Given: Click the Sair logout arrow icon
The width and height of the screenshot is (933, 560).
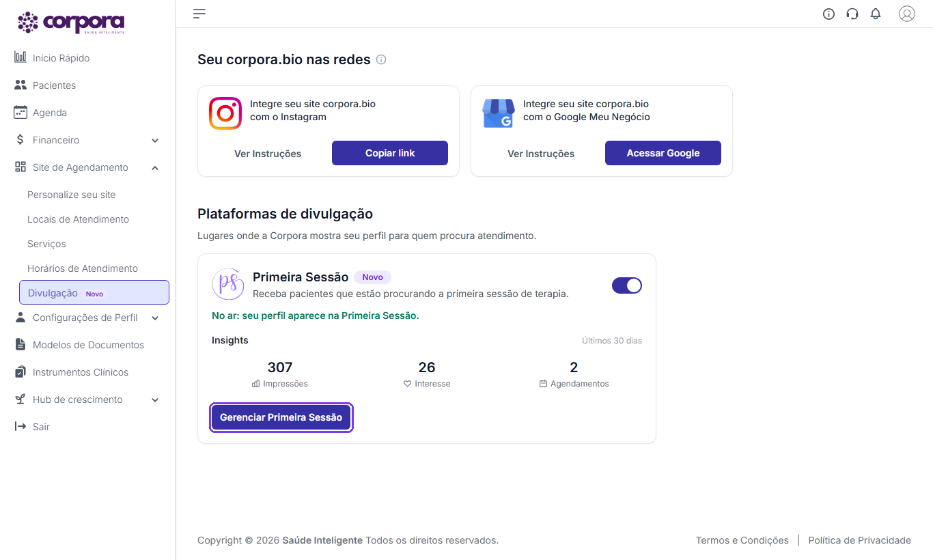Looking at the screenshot, I should click(20, 427).
